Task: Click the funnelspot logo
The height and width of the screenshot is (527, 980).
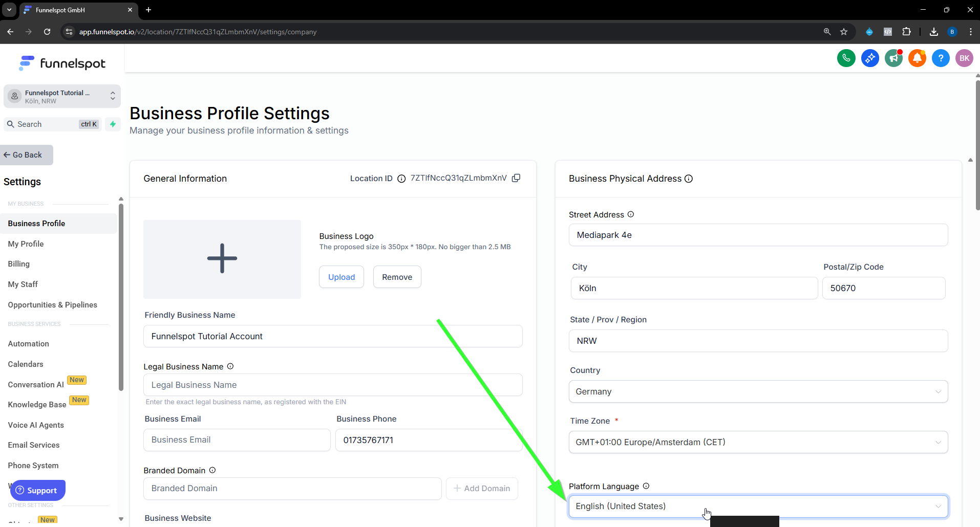Action: 62,63
